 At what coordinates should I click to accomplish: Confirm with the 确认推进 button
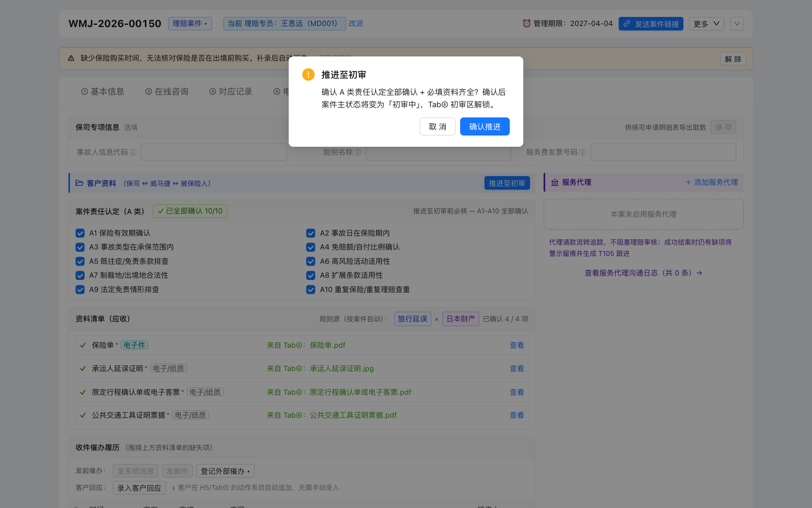[485, 126]
